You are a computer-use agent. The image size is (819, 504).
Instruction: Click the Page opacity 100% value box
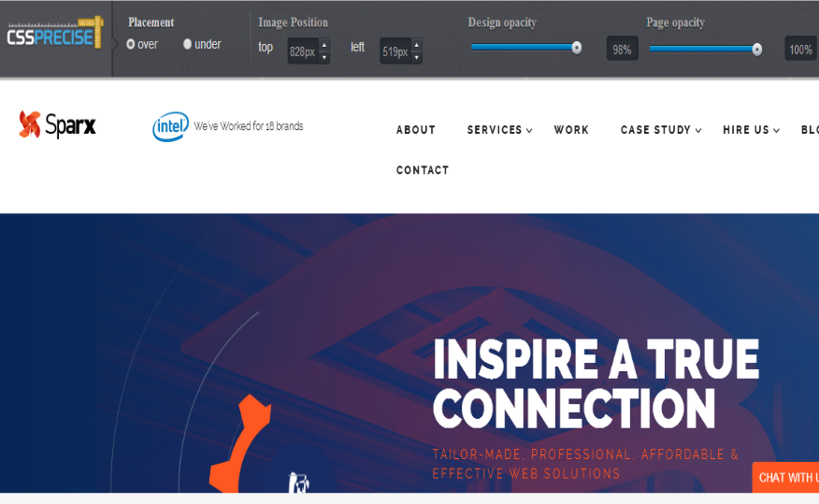click(800, 50)
